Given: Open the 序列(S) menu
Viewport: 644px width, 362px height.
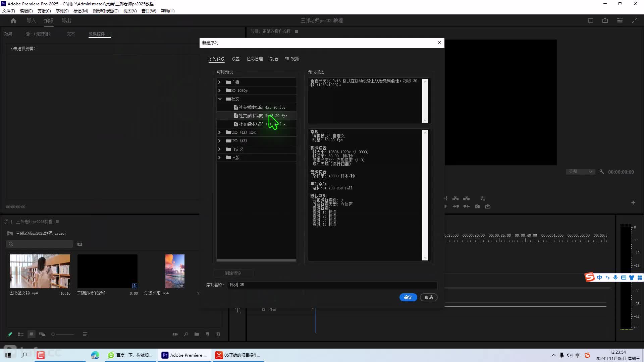Looking at the screenshot, I should (62, 11).
